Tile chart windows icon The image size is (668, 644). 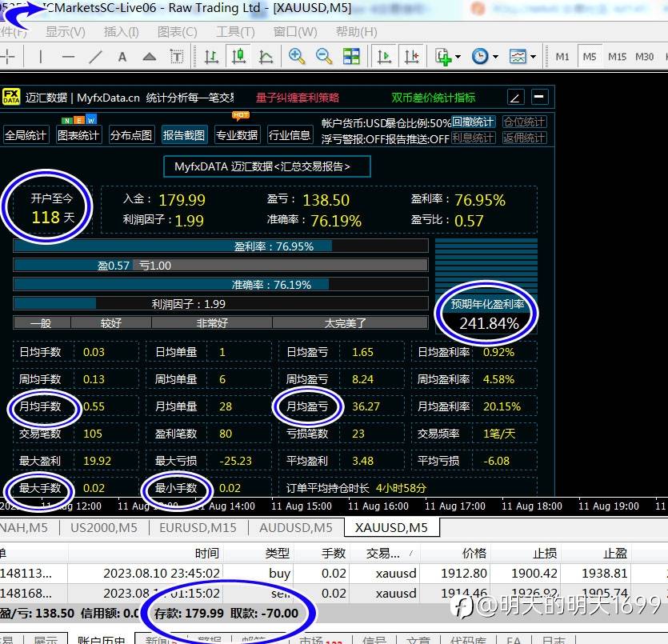click(x=351, y=56)
